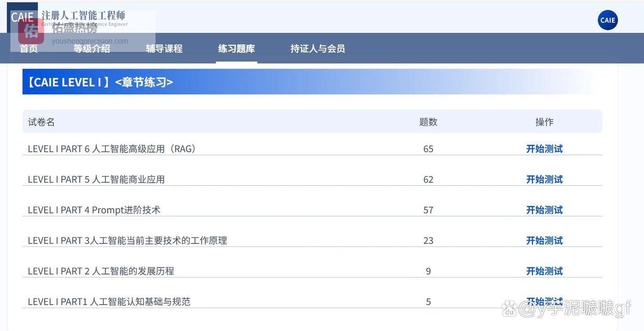Switch to the 练习题库 tab

pos(236,49)
